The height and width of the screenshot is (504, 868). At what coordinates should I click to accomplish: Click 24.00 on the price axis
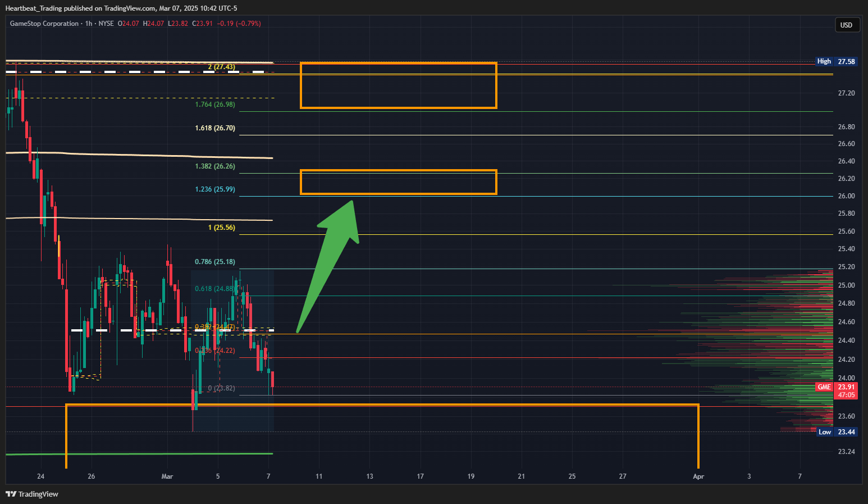pos(846,378)
